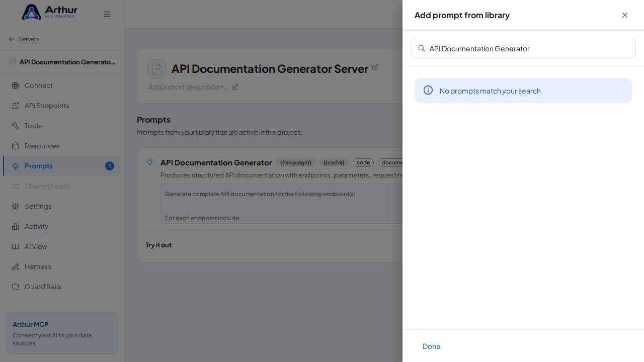Edit the short description pencil icon
The height and width of the screenshot is (362, 644).
(235, 86)
